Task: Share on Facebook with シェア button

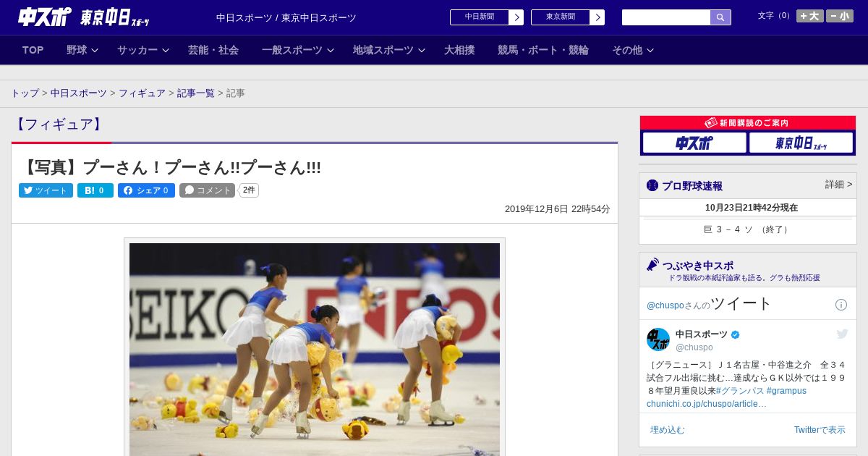Action: pyautogui.click(x=146, y=190)
